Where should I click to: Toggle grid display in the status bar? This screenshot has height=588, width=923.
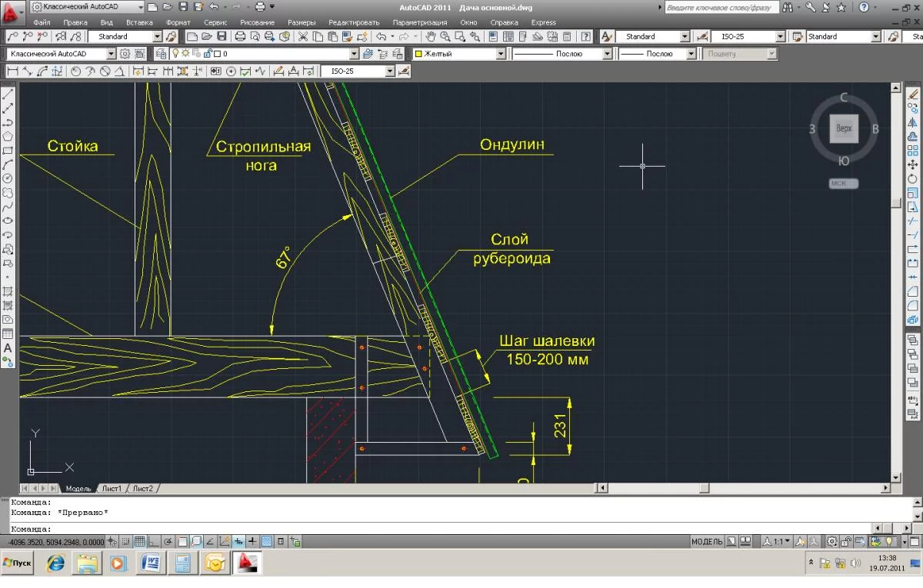[138, 542]
